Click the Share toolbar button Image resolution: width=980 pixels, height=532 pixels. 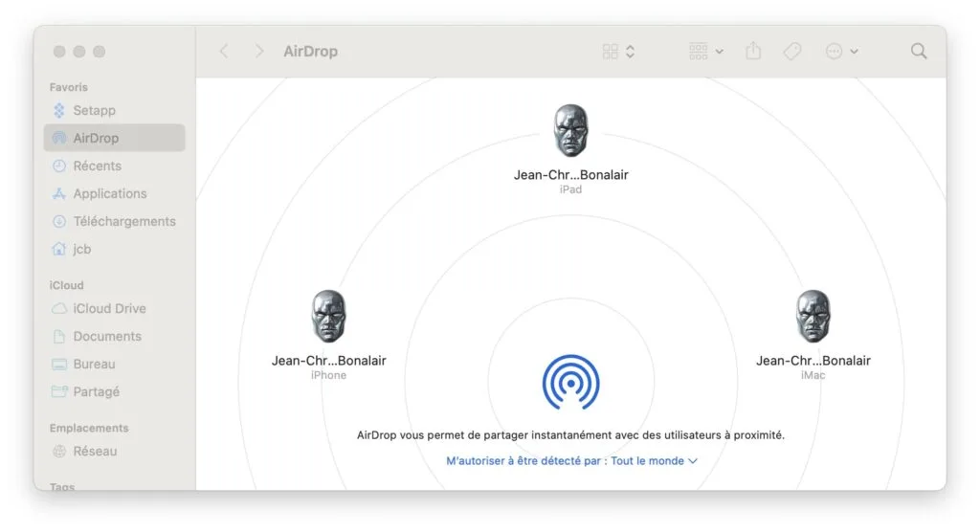coord(754,52)
